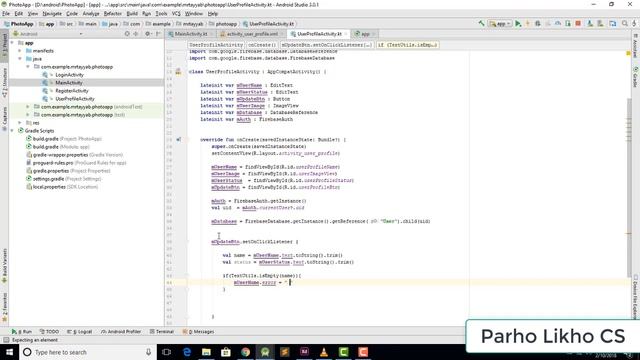This screenshot has width=640, height=360.
Task: Click the Apply Changes lightning icon
Action: tap(528, 24)
